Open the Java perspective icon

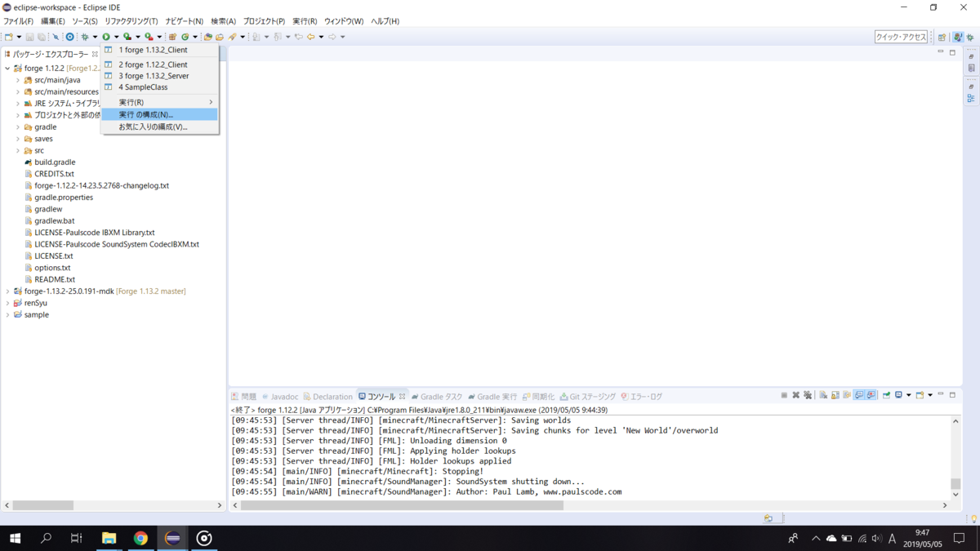point(959,37)
